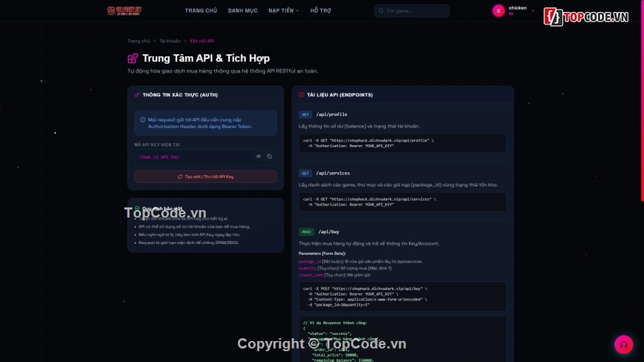
Task: Click the /api/buy endpoint path text
Action: (x=329, y=232)
